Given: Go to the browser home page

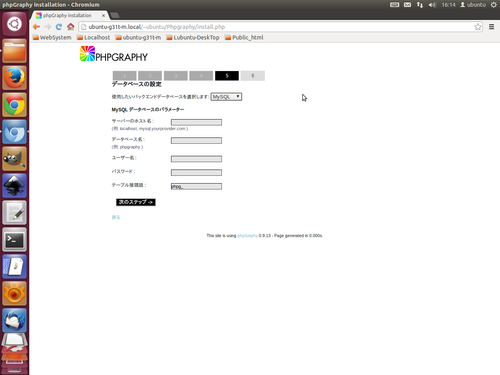Looking at the screenshot, I should tap(70, 27).
